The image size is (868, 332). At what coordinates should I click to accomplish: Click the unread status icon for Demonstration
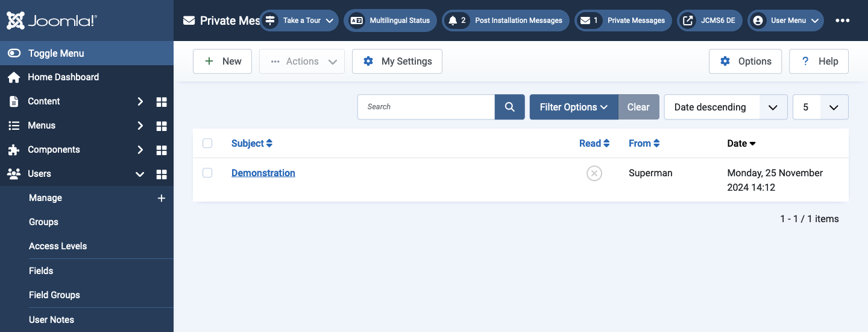594,173
